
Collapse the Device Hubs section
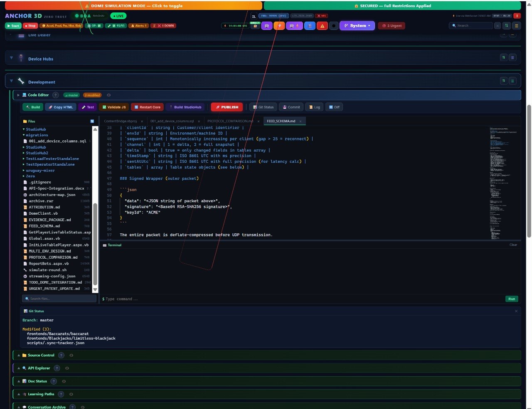[x=11, y=58]
